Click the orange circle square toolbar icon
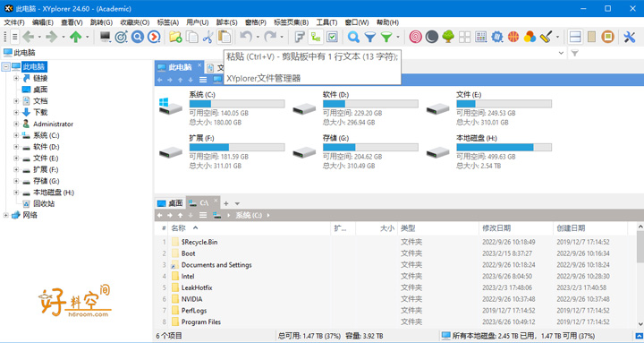 point(608,37)
